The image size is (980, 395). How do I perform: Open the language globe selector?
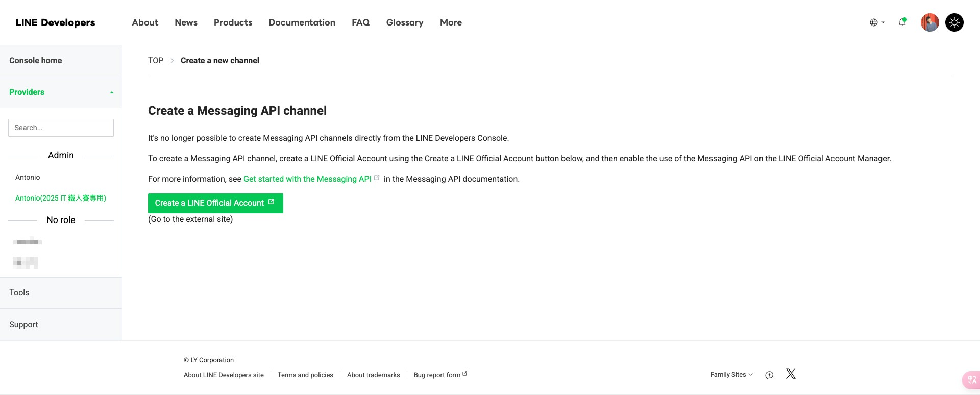(x=877, y=22)
